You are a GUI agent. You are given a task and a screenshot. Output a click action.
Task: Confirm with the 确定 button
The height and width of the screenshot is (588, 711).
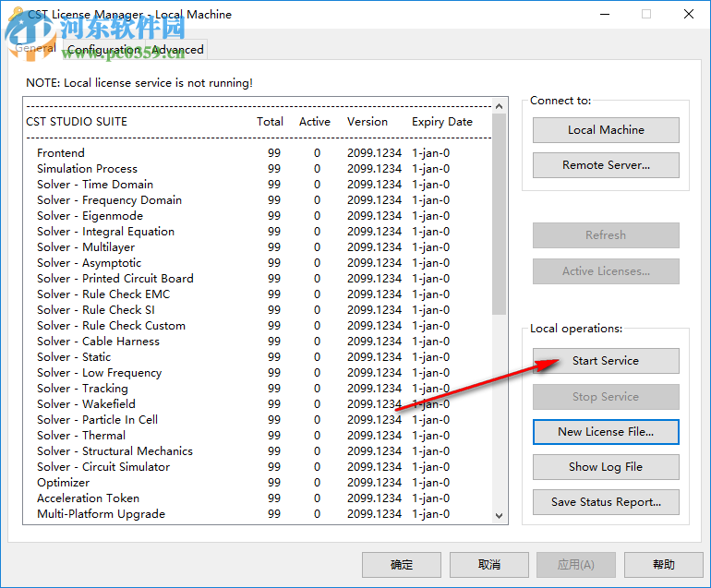(x=402, y=565)
